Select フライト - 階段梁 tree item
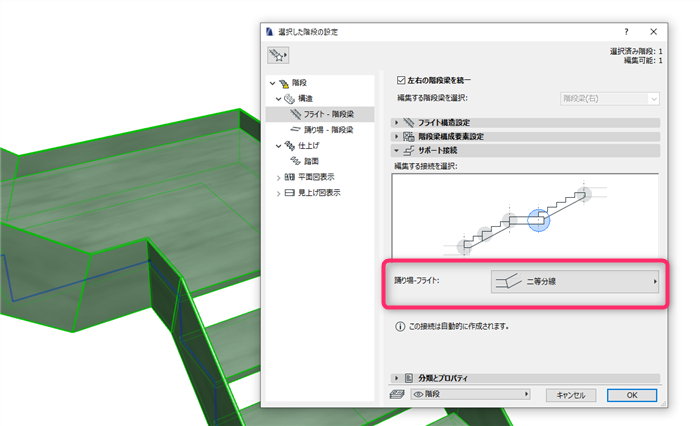This screenshot has height=426, width=700. [x=320, y=114]
